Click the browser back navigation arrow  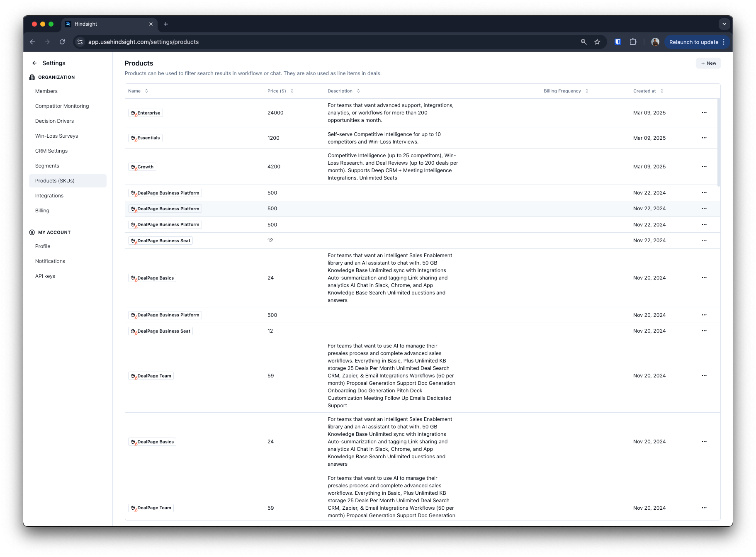32,42
